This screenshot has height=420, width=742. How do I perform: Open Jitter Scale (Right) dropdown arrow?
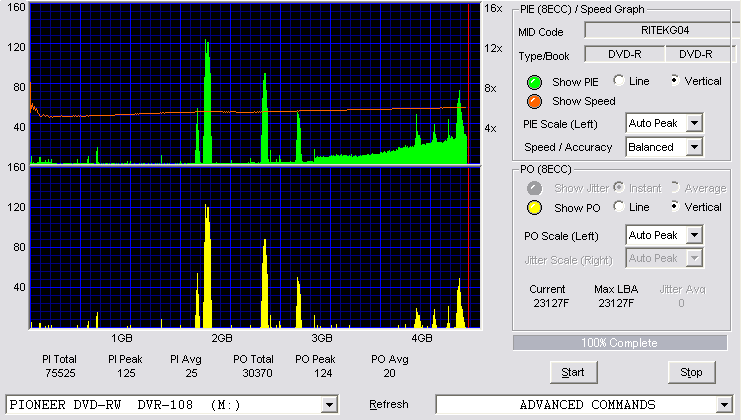tap(694, 258)
